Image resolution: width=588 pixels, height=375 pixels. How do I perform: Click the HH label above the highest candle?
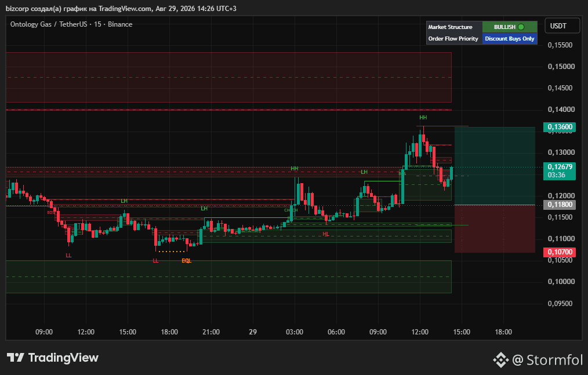(423, 118)
